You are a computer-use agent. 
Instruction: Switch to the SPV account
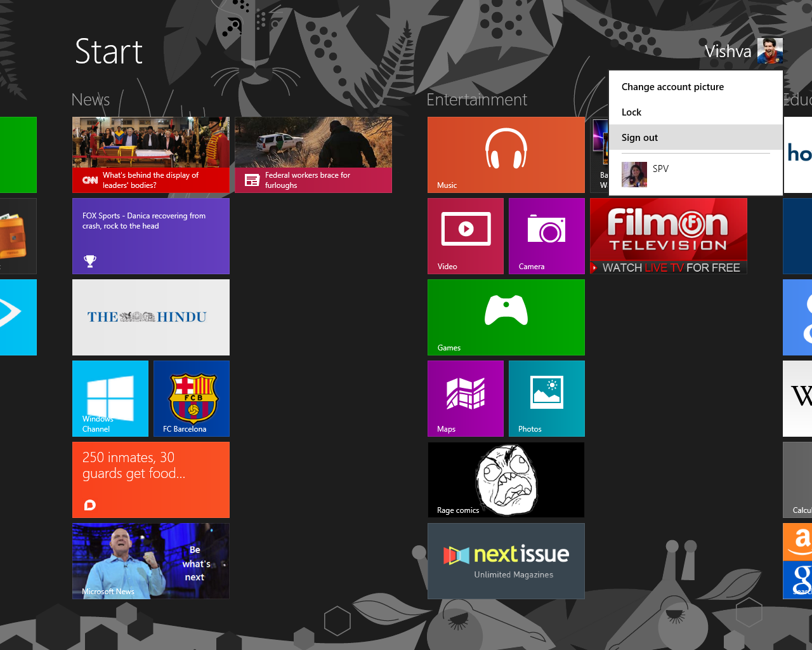coord(660,168)
